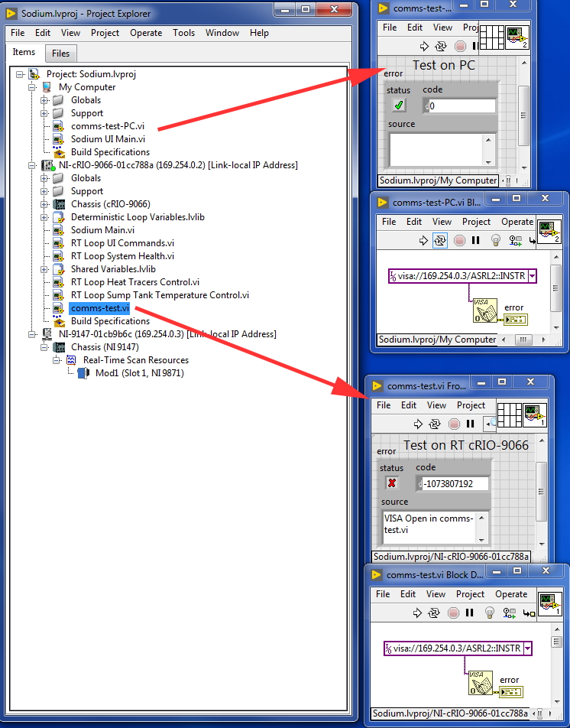
Task: Click Run Continuously in comms-test.vi block diagram
Action: 433,613
